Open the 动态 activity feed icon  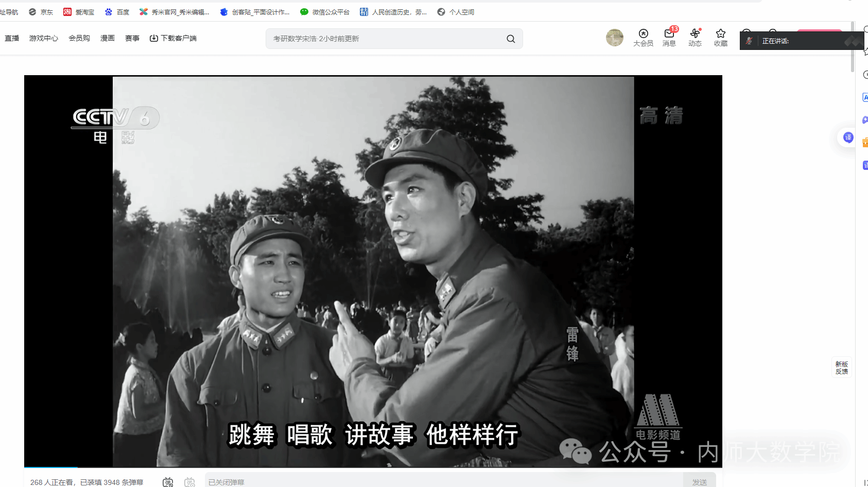(x=695, y=38)
